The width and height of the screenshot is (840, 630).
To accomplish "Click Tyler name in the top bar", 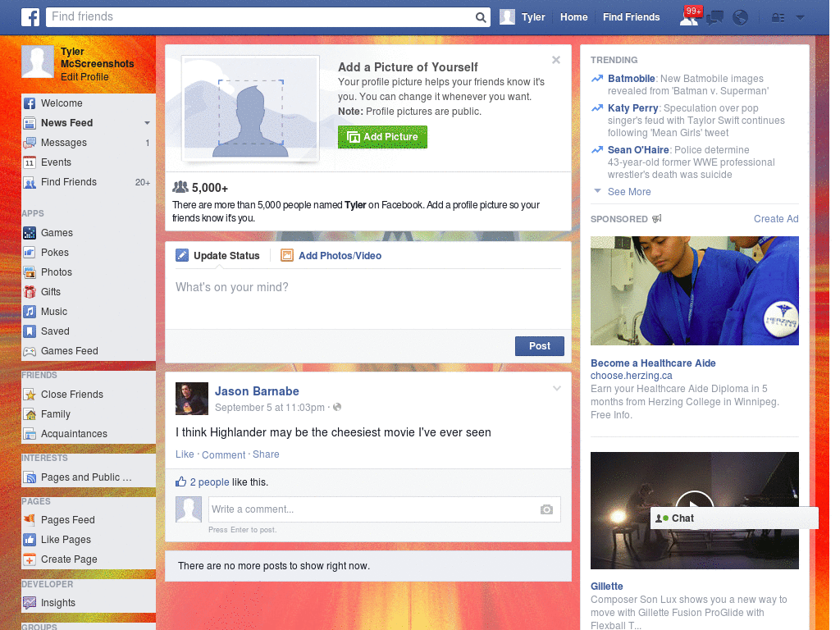I will (x=533, y=17).
